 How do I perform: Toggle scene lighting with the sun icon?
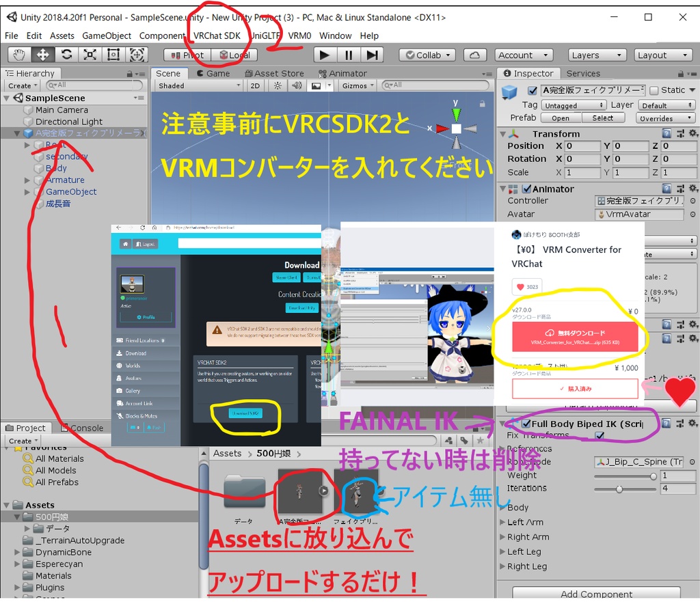[277, 86]
